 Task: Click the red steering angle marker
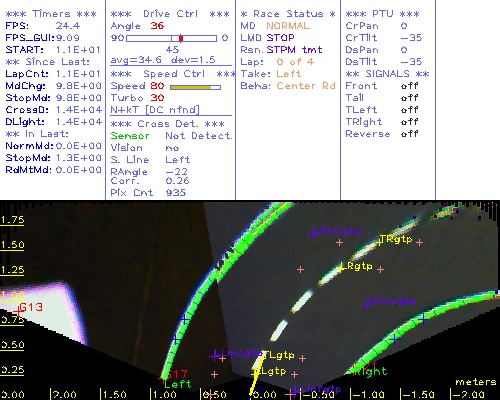coord(181,38)
